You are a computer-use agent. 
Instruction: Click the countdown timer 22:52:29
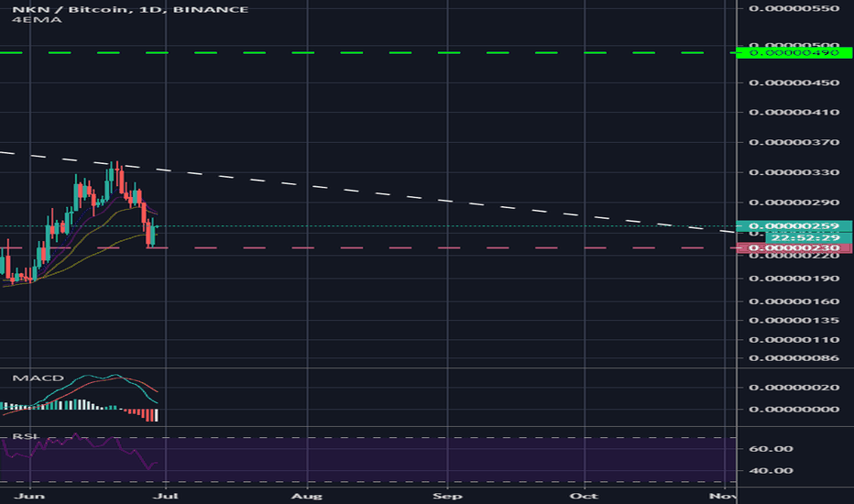808,237
